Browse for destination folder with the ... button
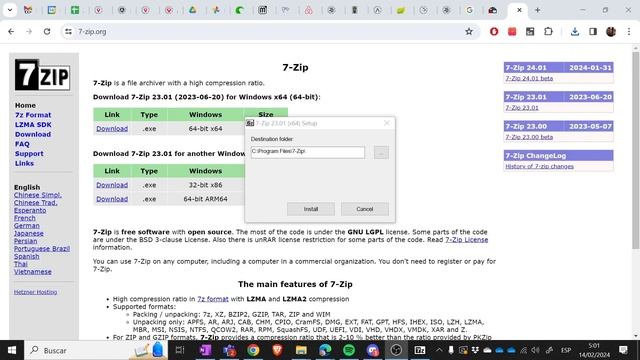This screenshot has height=360, width=640. (381, 152)
